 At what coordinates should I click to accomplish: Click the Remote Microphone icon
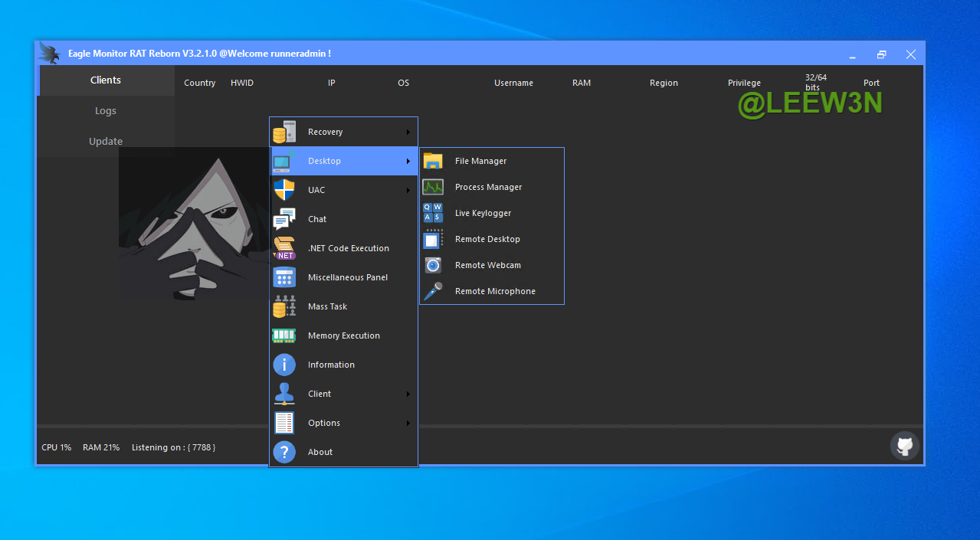(433, 291)
